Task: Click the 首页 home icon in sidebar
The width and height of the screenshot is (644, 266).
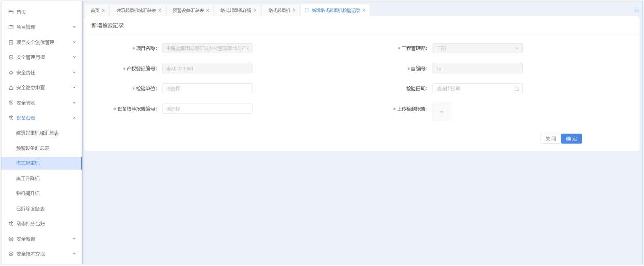Action: point(11,12)
